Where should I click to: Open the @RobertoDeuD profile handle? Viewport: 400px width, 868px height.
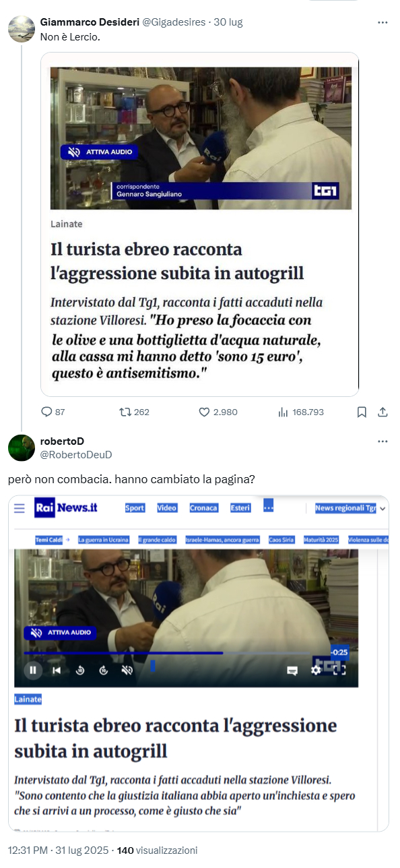click(x=76, y=455)
